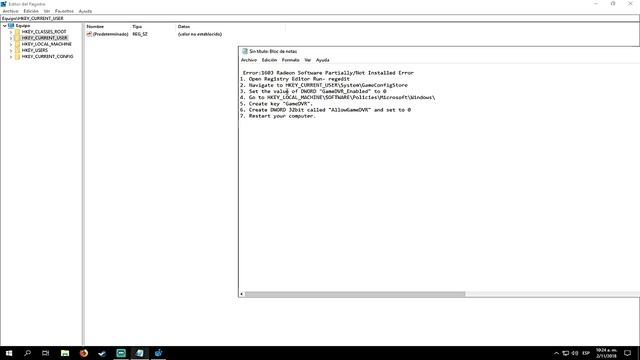Open the Action Center notifications icon
Screen dimensions: 640x360
point(628,353)
